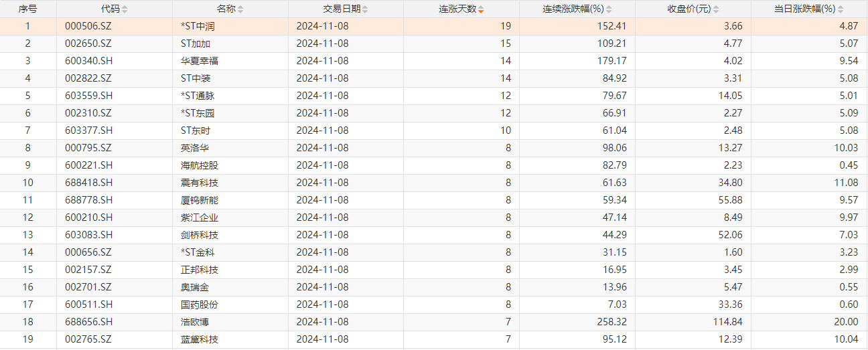868x350 pixels.
Task: Select stock name 剑桥科技
Action: [200, 235]
